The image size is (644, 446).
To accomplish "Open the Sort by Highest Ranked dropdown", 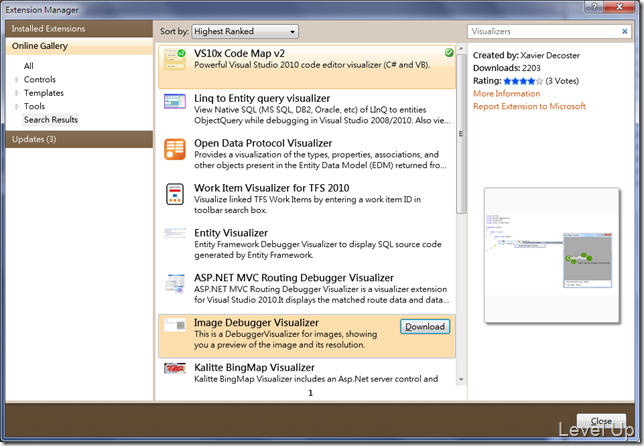I will [245, 32].
